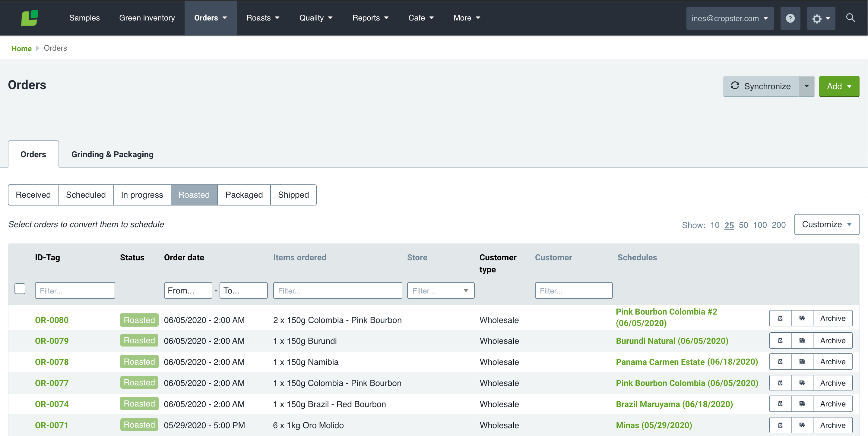Open the Store filter dropdown

pyautogui.click(x=441, y=290)
